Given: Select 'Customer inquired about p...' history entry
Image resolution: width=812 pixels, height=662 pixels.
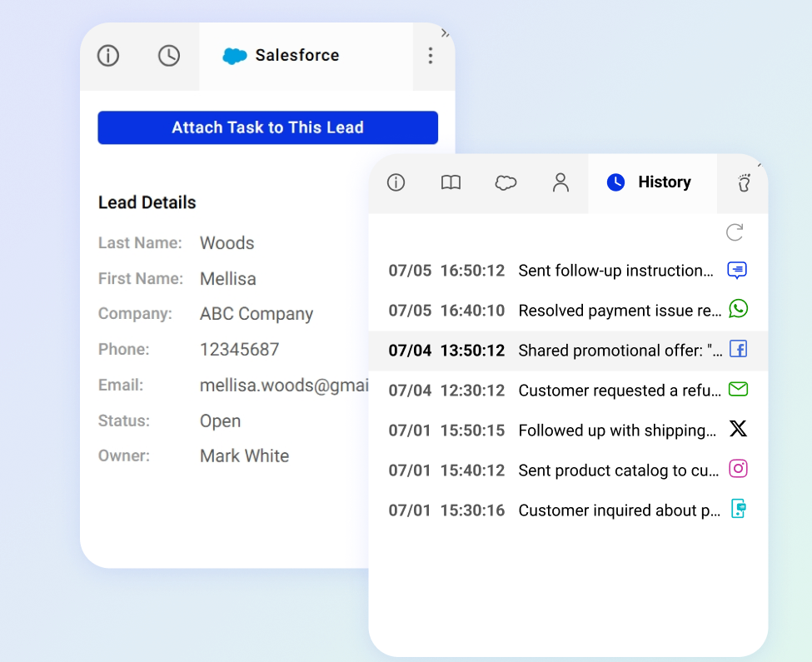Looking at the screenshot, I should tap(568, 510).
